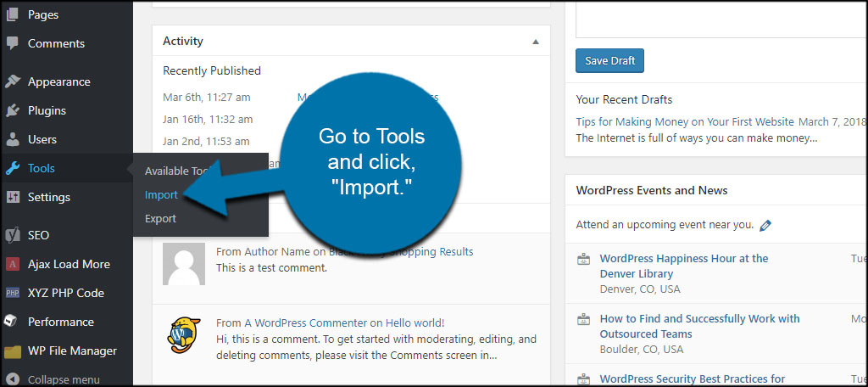Click the Boulder, CO, USA location text
Screen dimensions: 868x387
(642, 350)
